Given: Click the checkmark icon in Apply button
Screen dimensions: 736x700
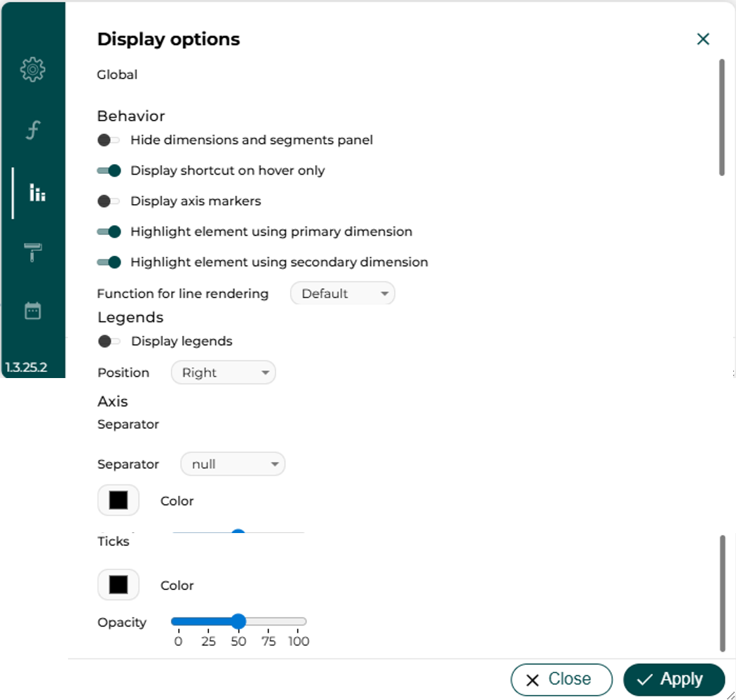Looking at the screenshot, I should pyautogui.click(x=644, y=680).
